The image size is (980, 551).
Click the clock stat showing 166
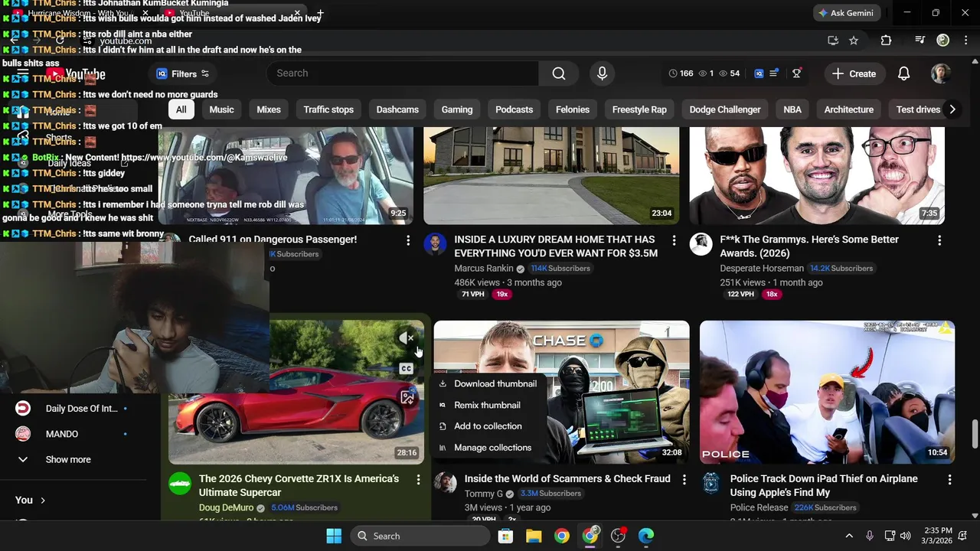pyautogui.click(x=681, y=73)
